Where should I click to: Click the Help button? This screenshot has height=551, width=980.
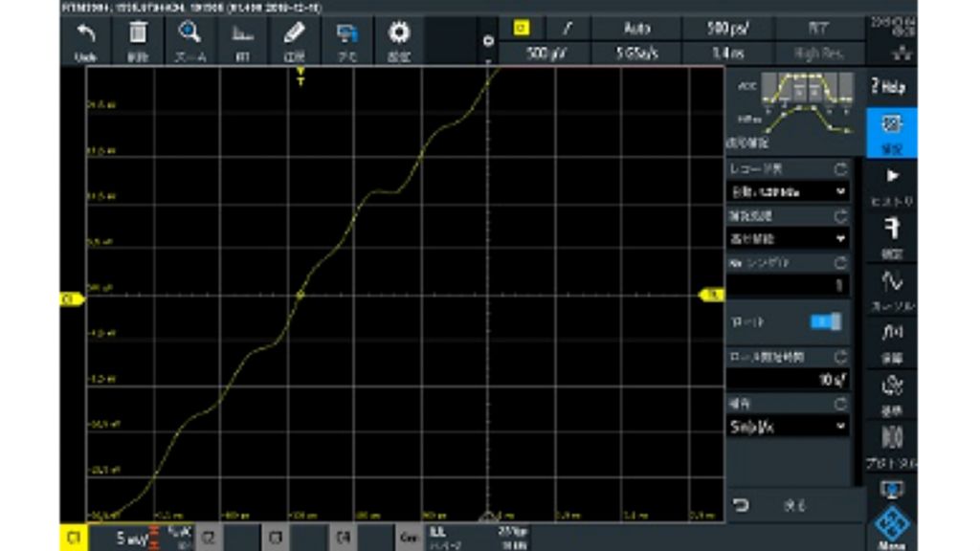[891, 86]
